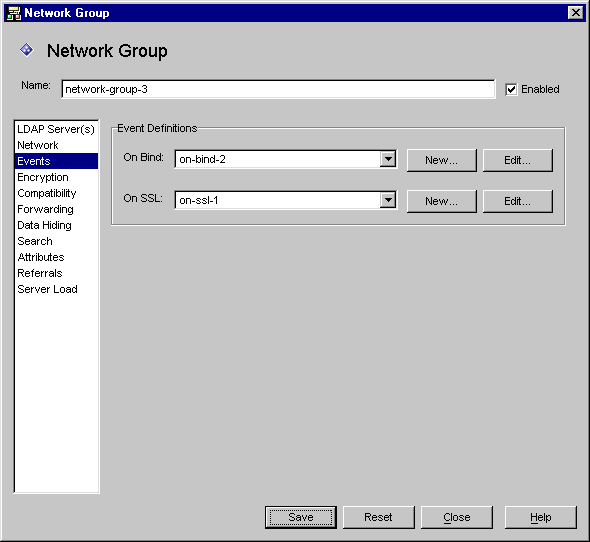Click the on-bind-2 combo box value
Screen dimensions: 590x542
[x=278, y=159]
